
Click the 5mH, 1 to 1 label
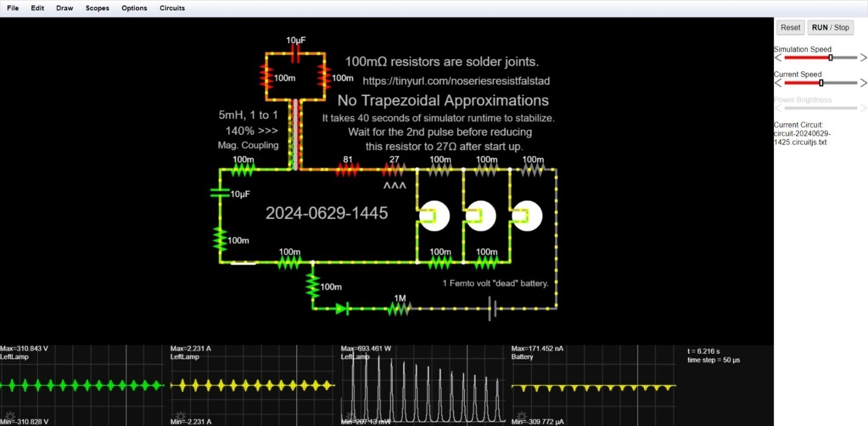pyautogui.click(x=248, y=115)
